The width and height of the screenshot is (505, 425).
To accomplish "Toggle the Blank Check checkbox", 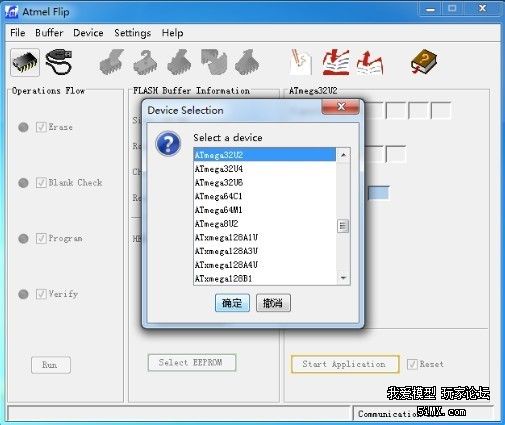I will [41, 183].
